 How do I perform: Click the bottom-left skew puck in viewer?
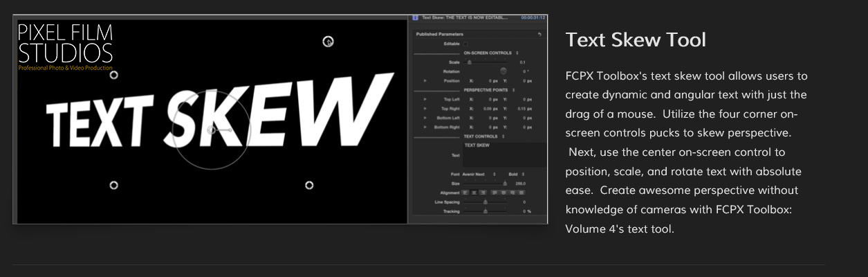[114, 185]
